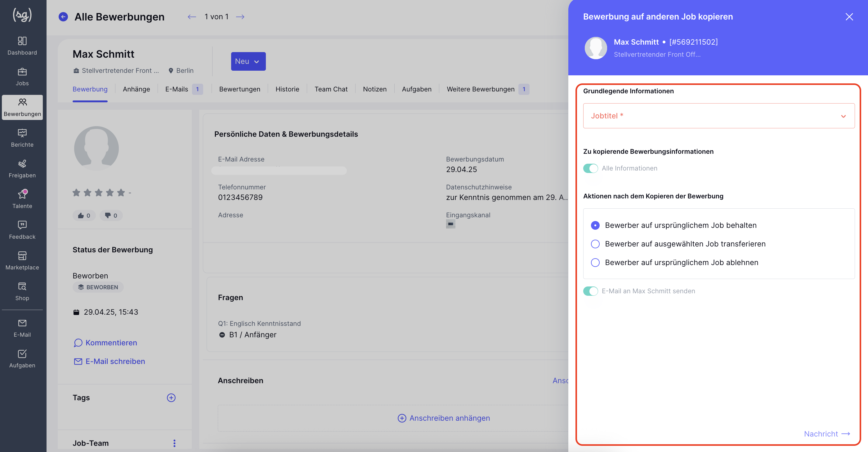Add a tag with the plus icon
The image size is (868, 452).
pyautogui.click(x=171, y=398)
